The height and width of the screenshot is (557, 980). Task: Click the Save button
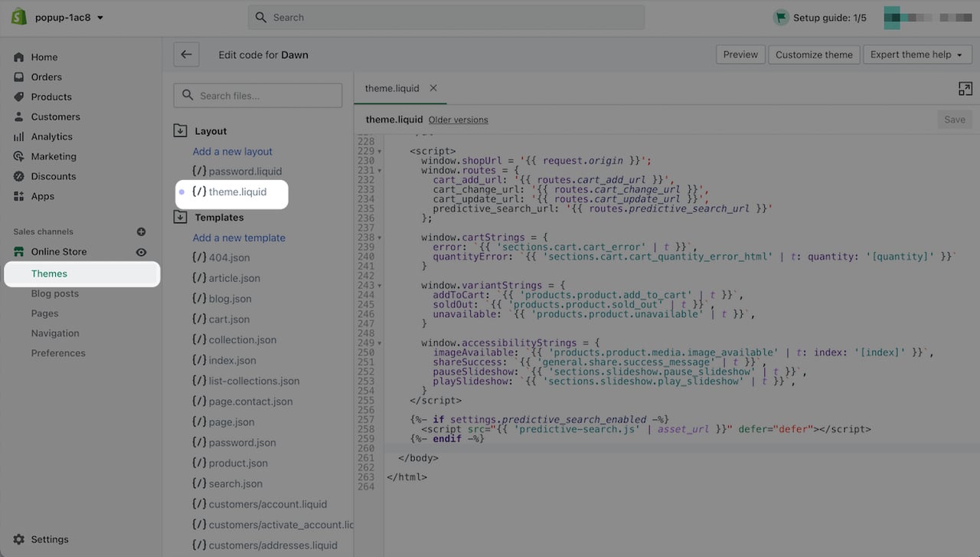point(955,120)
